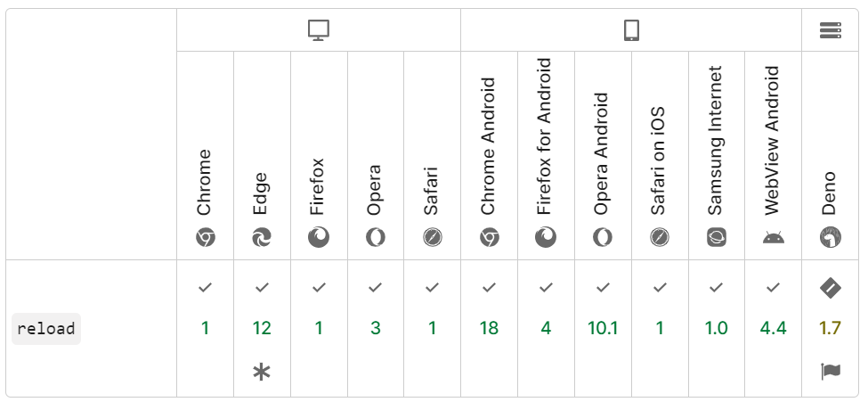This screenshot has width=868, height=402.
Task: Click the reload feature label
Action: coord(46,329)
